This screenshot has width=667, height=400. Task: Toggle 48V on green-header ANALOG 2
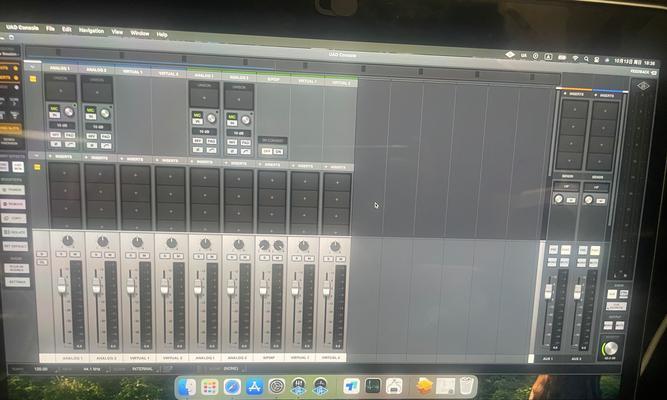click(232, 142)
